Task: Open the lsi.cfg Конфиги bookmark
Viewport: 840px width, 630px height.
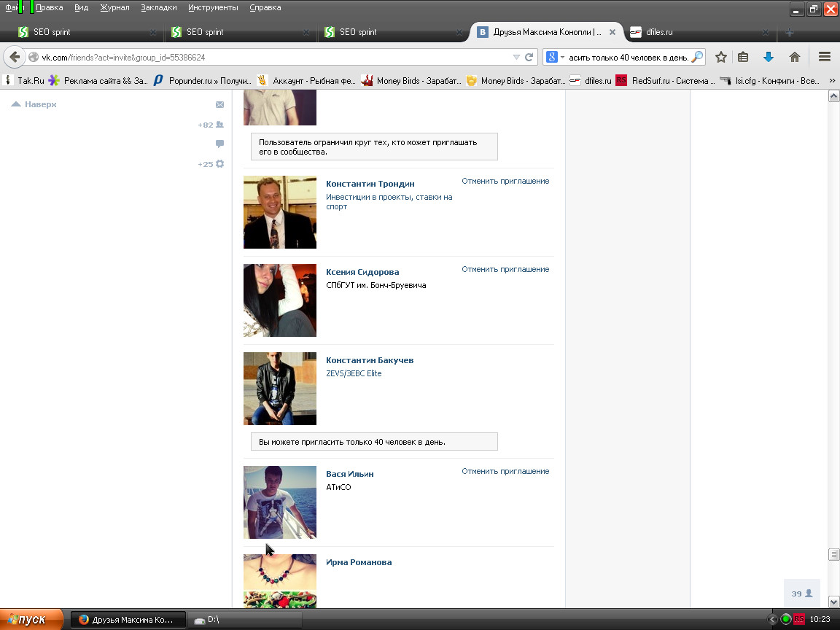Action: pyautogui.click(x=769, y=80)
